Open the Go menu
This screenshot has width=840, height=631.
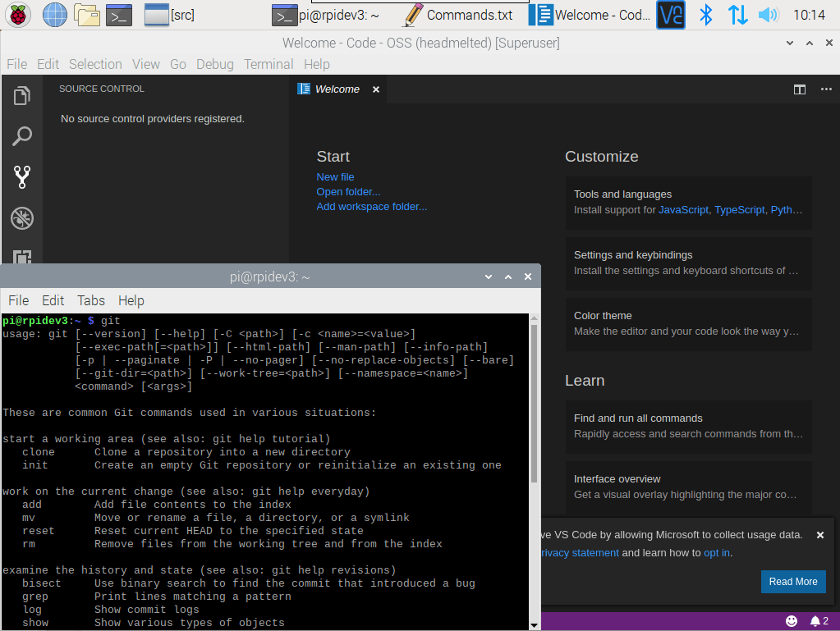click(x=178, y=64)
